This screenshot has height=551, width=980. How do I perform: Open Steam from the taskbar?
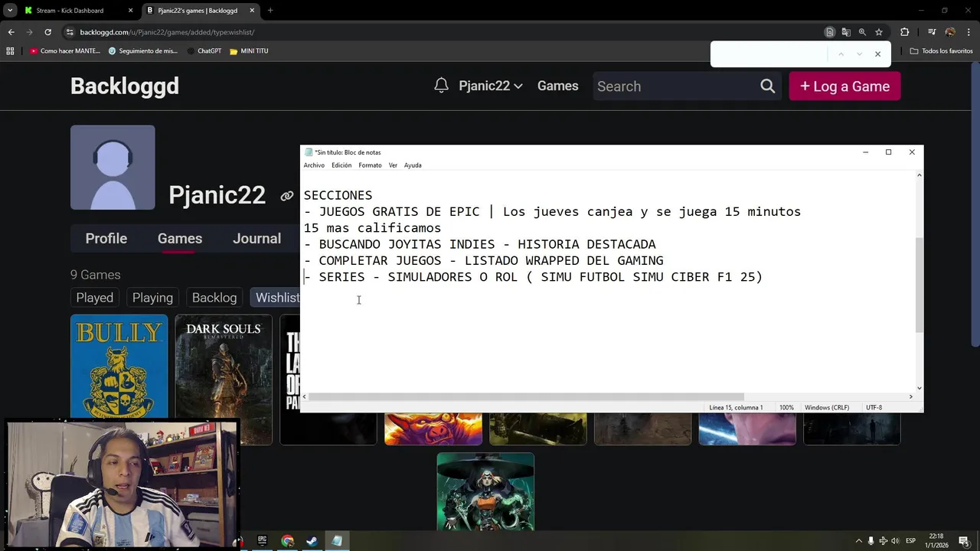click(x=312, y=540)
